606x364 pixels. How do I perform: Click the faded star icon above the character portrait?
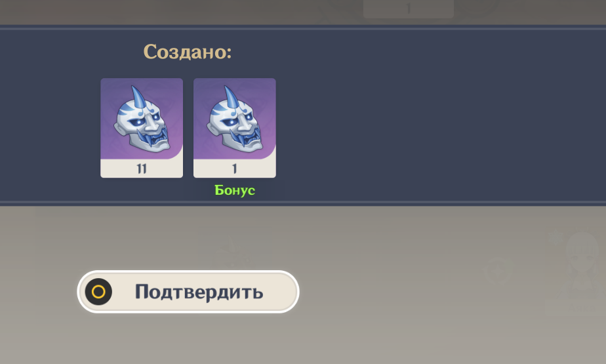point(557,235)
